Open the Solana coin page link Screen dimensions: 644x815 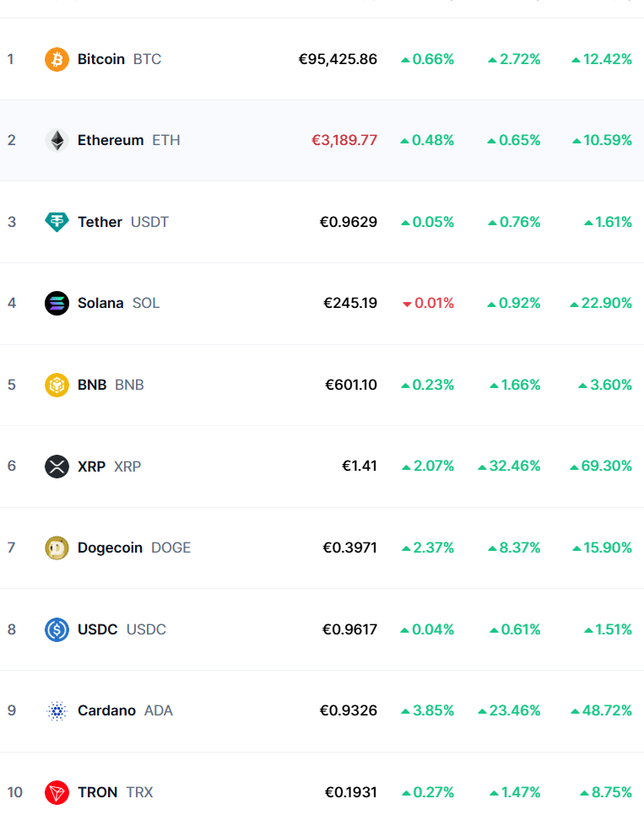[118, 303]
